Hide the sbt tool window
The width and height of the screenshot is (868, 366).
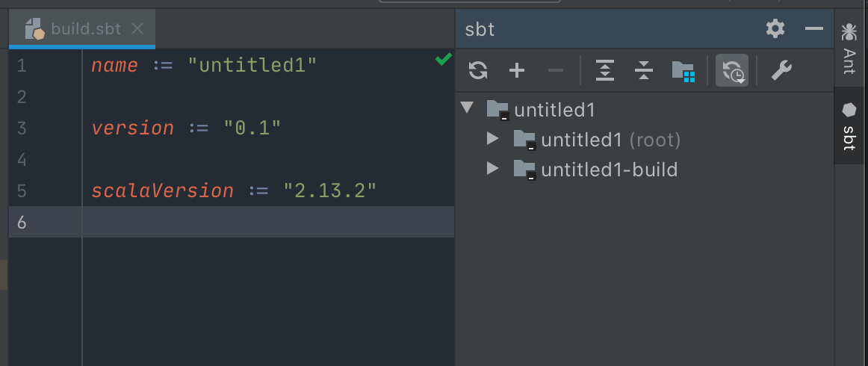pos(813,29)
